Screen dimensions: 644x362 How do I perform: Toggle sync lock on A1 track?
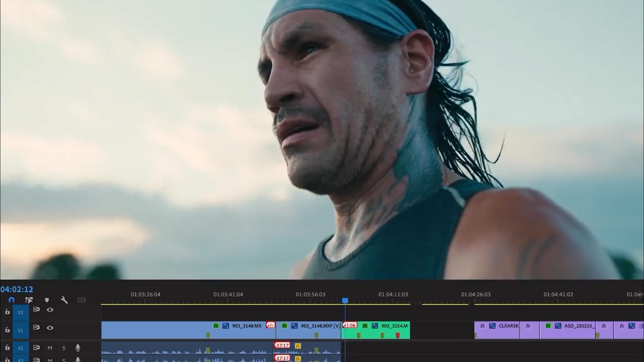click(36, 348)
